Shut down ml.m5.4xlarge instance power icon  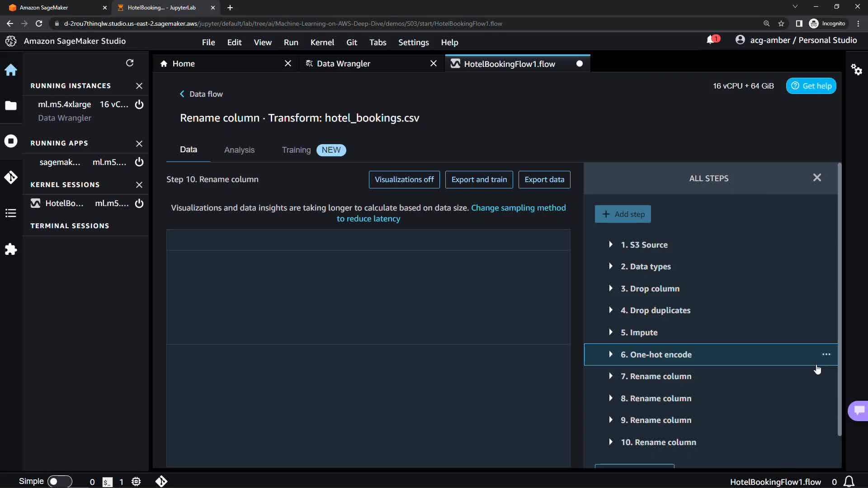click(x=139, y=104)
